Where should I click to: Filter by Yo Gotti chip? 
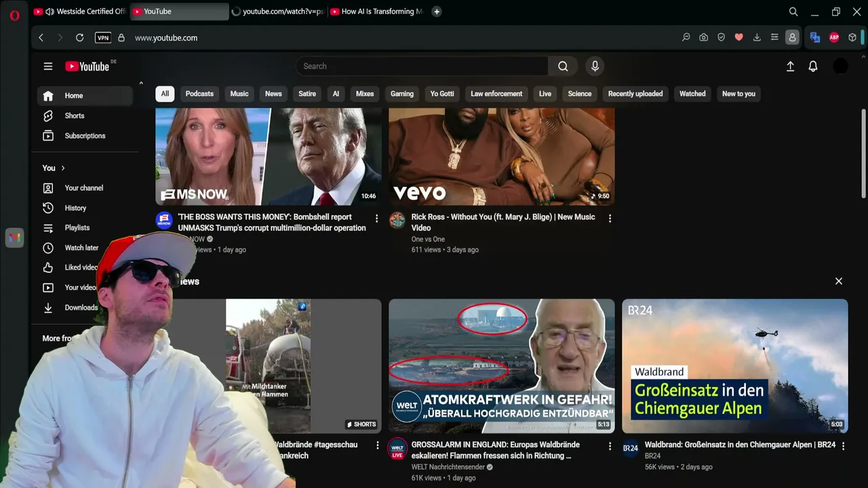[442, 94]
